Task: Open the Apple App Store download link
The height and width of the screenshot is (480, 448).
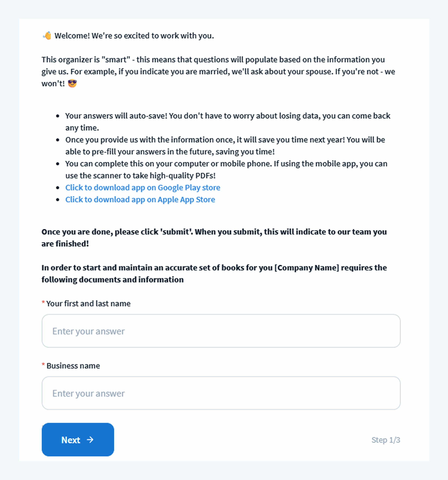Action: 140,200
